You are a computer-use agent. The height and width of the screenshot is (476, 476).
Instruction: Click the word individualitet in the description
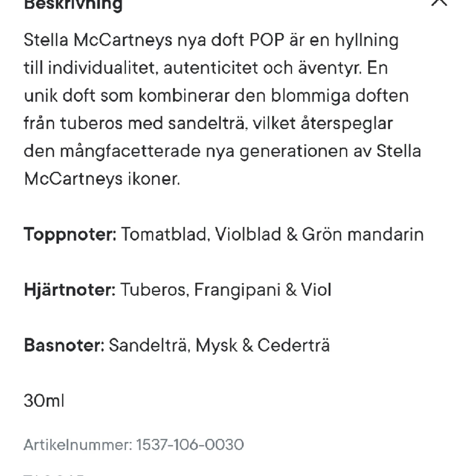(103, 68)
